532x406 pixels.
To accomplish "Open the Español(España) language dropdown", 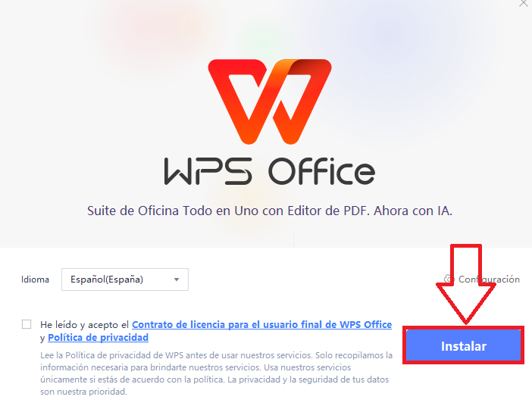I will click(x=125, y=280).
